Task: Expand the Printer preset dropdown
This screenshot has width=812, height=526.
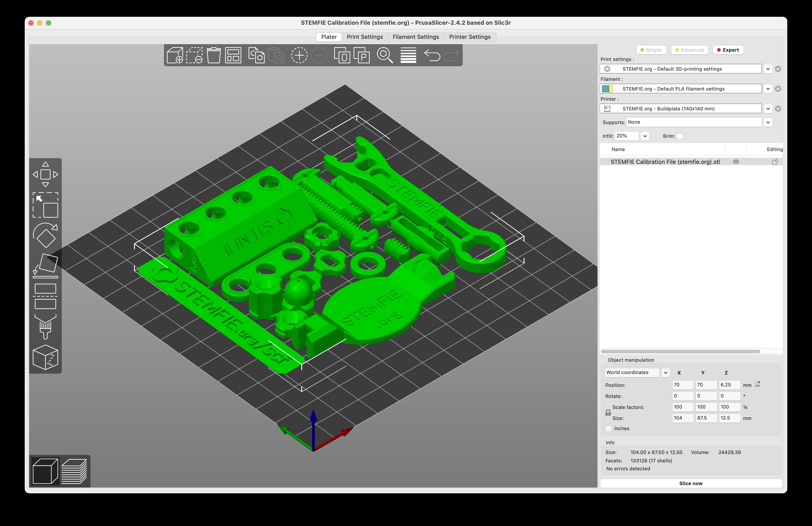Action: point(768,109)
